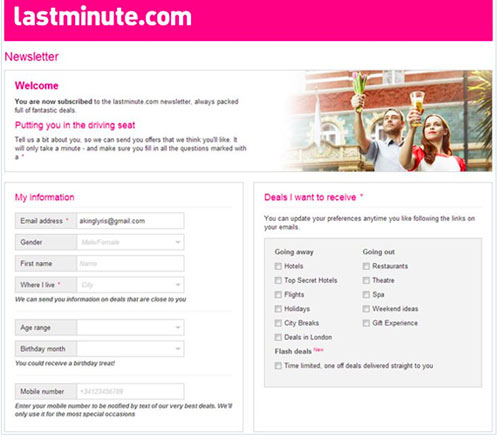Image resolution: width=500 pixels, height=441 pixels.
Task: Enable Weekend ideas checkbox
Action: click(366, 309)
